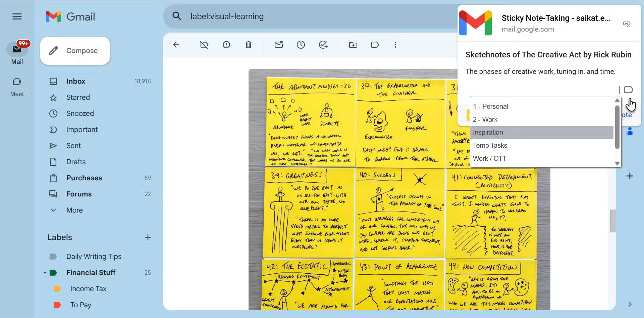Click the email pane vertical scrollbar

(613, 221)
